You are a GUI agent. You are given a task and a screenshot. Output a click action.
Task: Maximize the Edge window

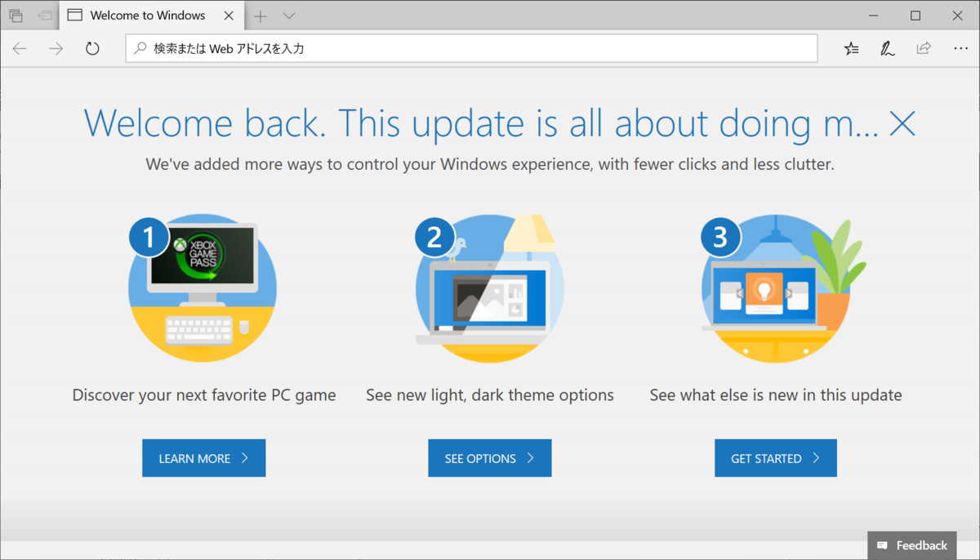(915, 16)
